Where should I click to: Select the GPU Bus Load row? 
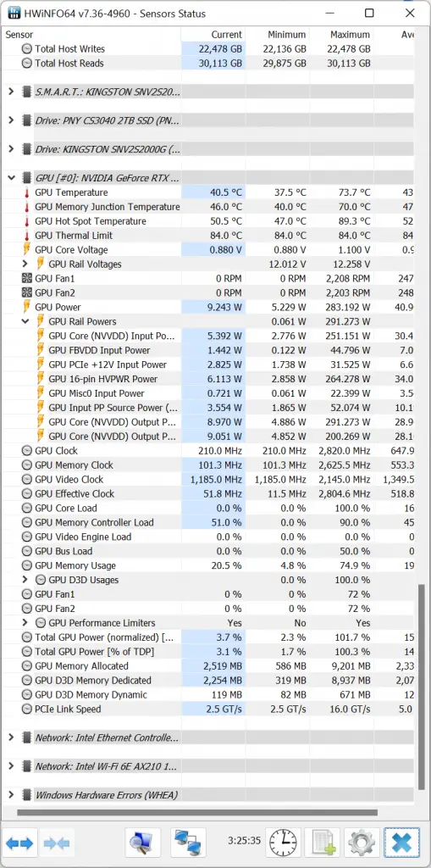[x=207, y=551]
